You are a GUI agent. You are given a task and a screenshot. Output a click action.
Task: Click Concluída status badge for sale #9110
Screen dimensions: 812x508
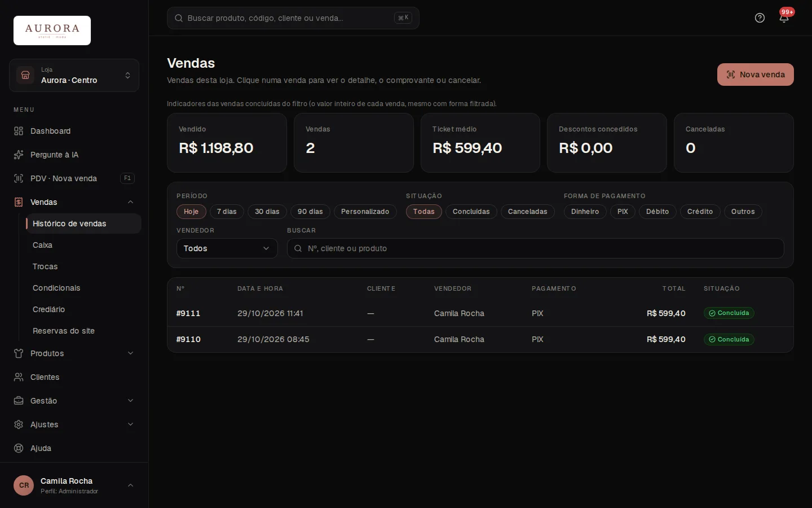729,339
